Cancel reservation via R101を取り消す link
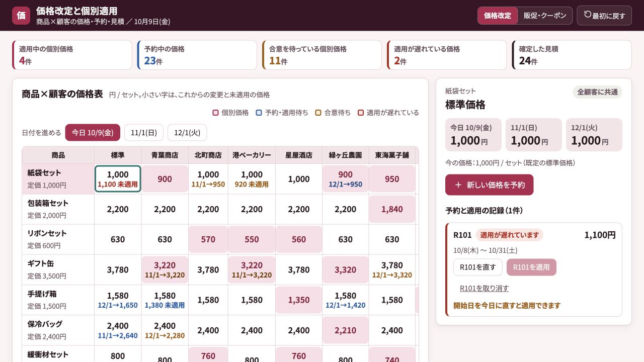Screen dimensions: 644x362 [x=485, y=289]
